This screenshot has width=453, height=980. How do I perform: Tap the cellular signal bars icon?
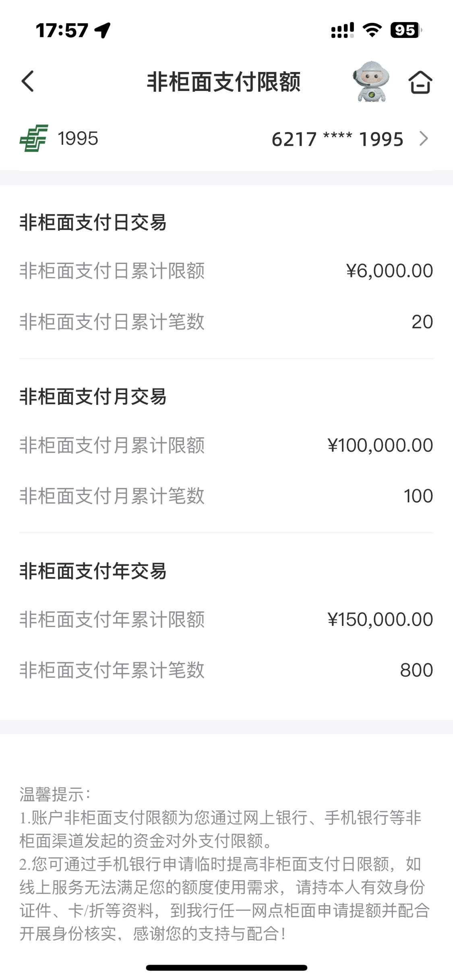pos(343,30)
